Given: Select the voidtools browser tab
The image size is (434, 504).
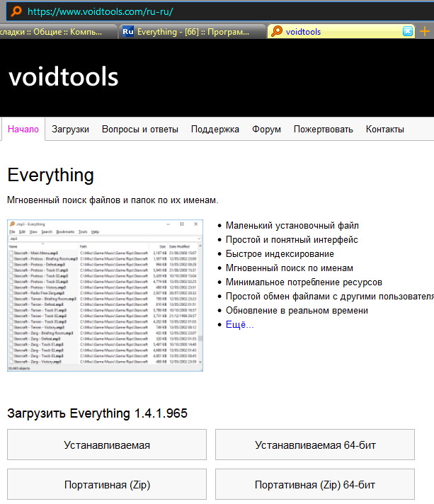Looking at the screenshot, I should [x=341, y=31].
